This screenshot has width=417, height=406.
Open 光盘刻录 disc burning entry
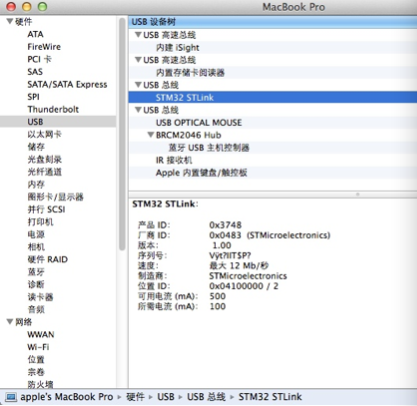[44, 159]
